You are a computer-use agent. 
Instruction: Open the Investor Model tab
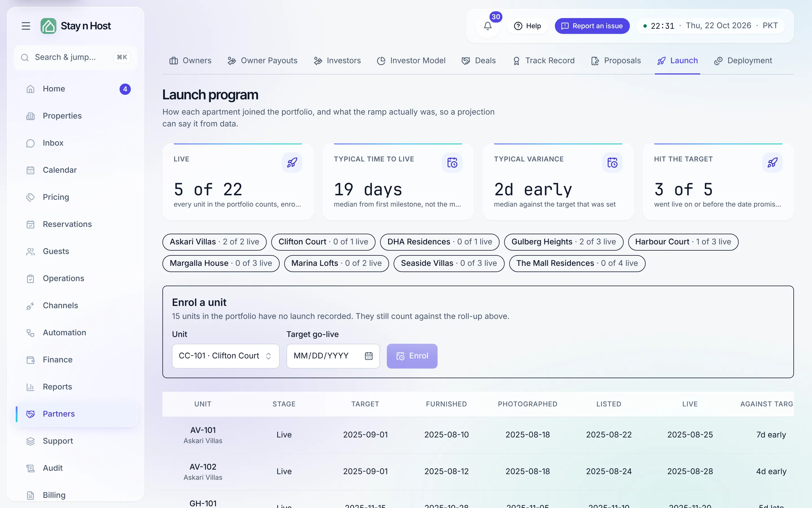pos(411,61)
